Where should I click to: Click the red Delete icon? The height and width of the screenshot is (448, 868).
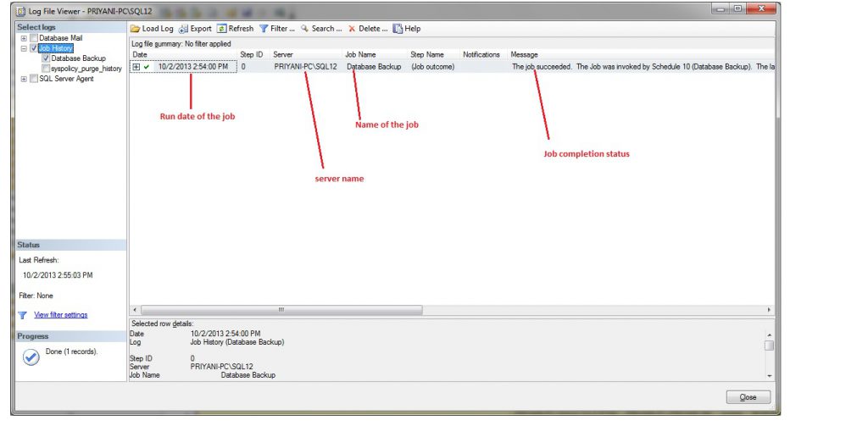pyautogui.click(x=352, y=29)
